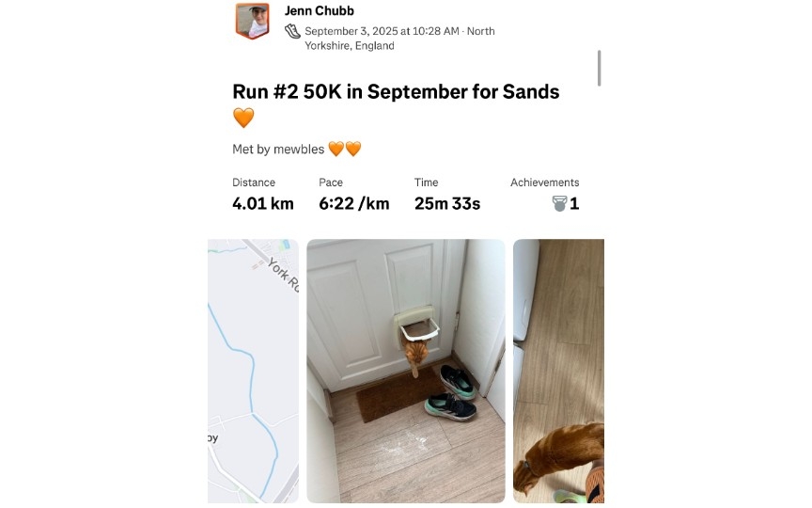The width and height of the screenshot is (812, 508).
Task: Open the Achievements label
Action: 544,183
